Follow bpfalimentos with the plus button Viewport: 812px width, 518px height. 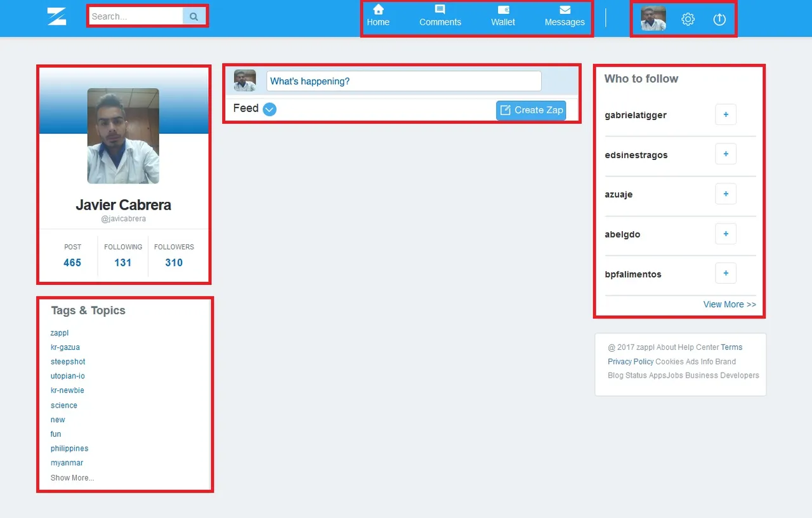[726, 274]
